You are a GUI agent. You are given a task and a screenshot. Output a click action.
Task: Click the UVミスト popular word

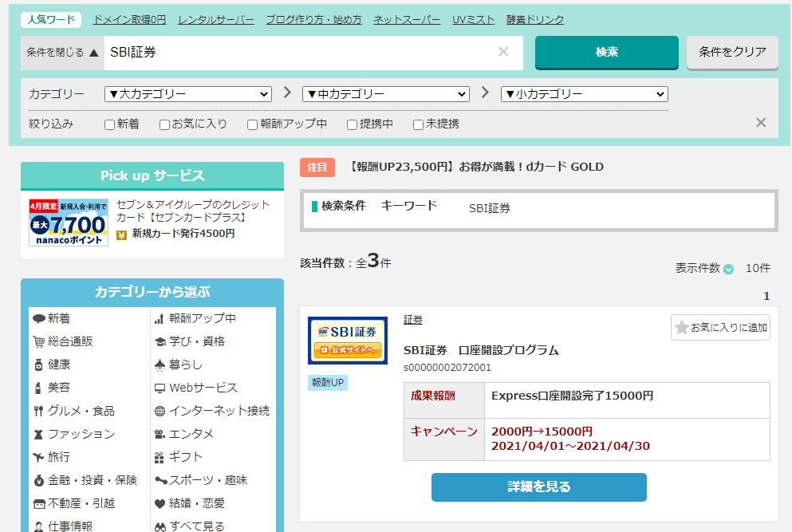coord(473,20)
